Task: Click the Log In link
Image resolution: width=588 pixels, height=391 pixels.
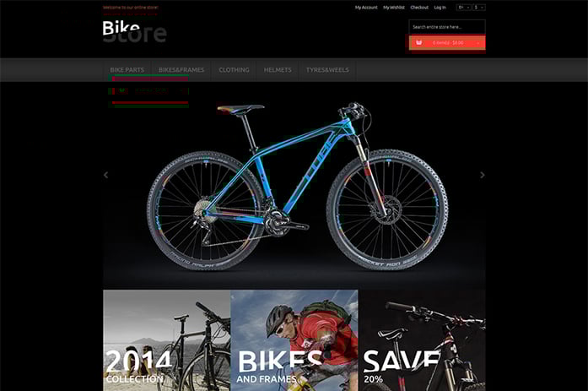Action: click(440, 8)
